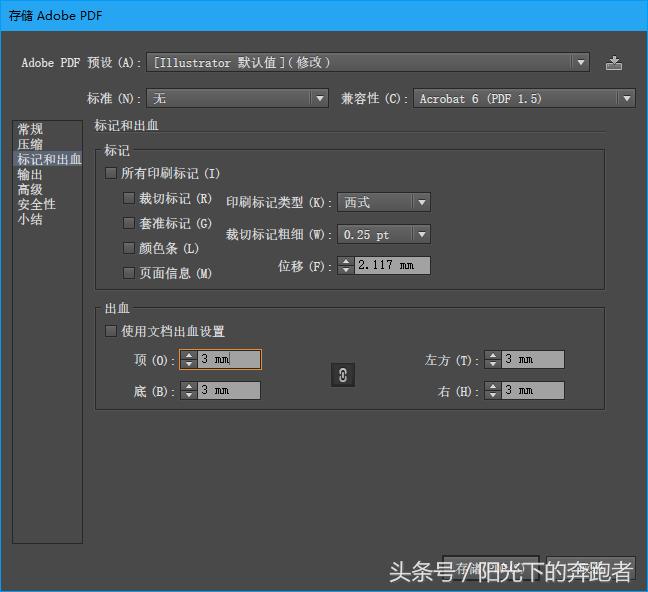Enable the 页面信息 (M) checkbox
The width and height of the screenshot is (648, 592).
click(x=129, y=273)
